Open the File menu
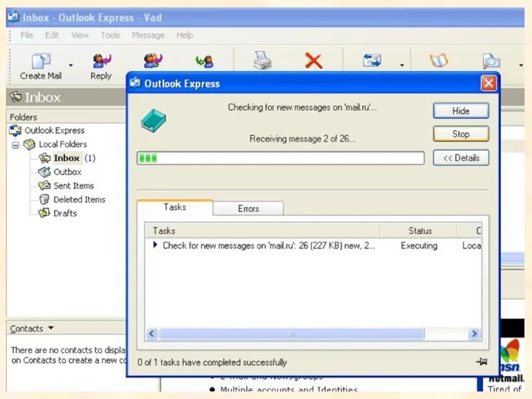 click(x=27, y=35)
